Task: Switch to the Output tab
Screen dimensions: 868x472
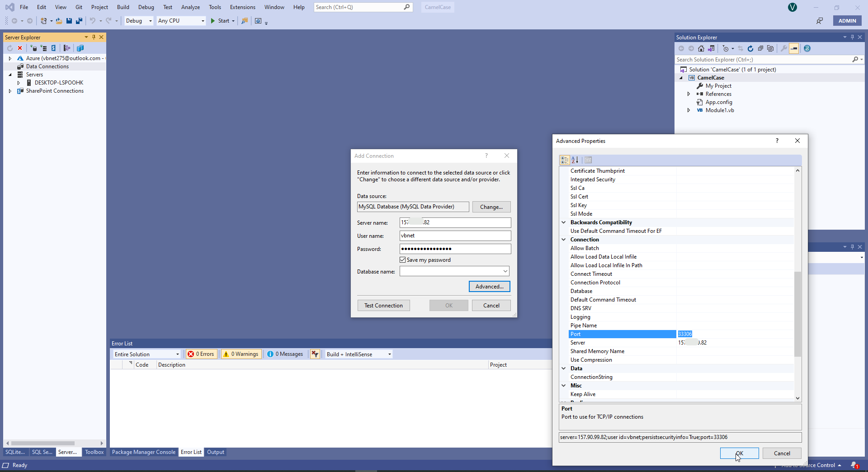Action: 216,452
